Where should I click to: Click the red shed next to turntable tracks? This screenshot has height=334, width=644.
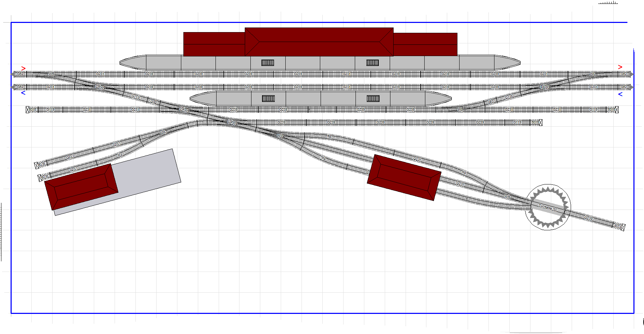404,177
